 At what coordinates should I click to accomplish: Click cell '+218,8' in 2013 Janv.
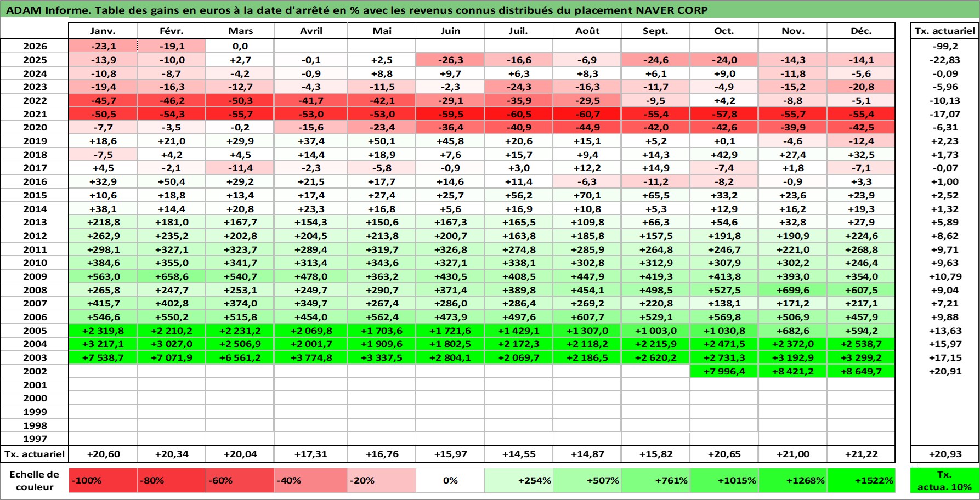click(x=103, y=222)
